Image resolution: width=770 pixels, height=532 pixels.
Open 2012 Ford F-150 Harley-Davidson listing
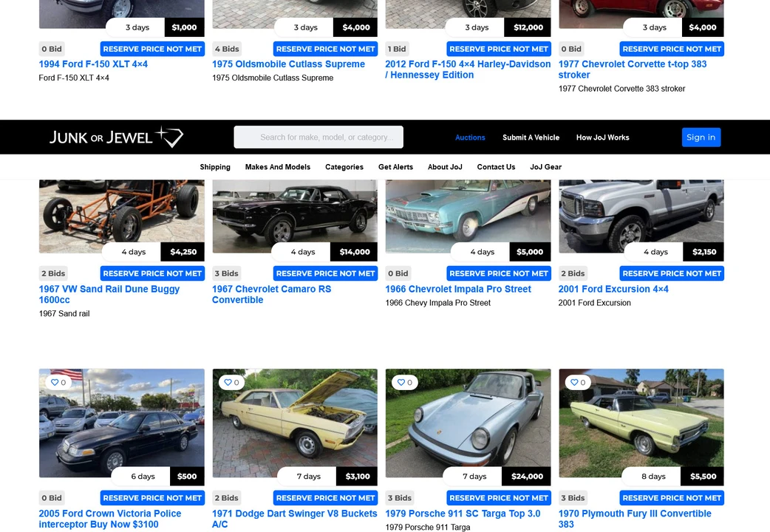[468, 69]
